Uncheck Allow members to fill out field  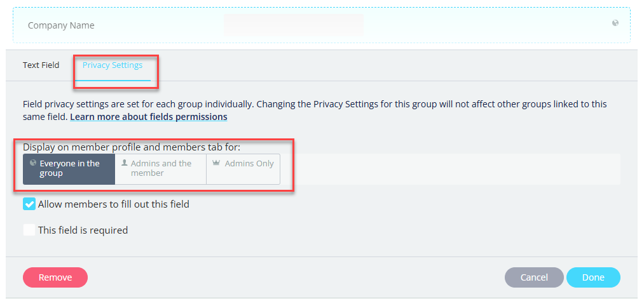29,204
